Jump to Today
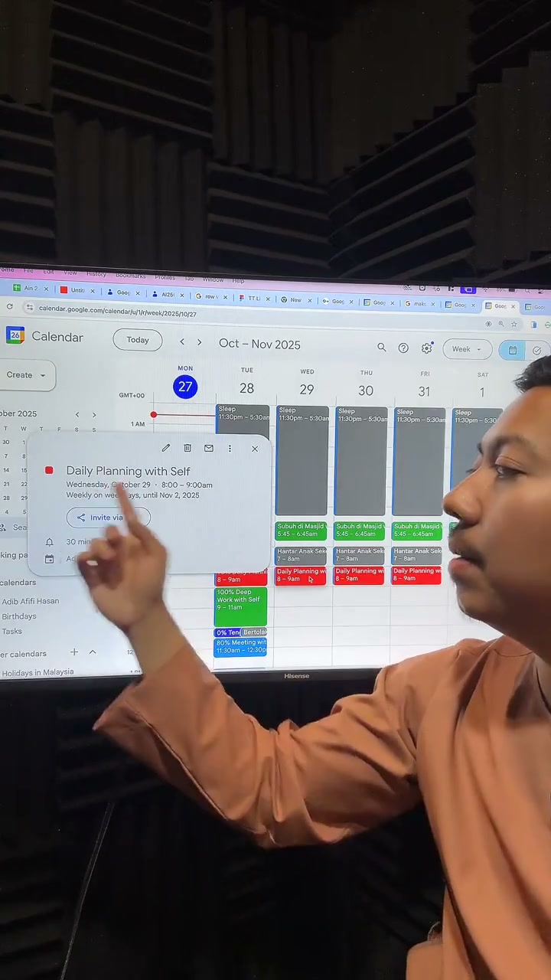The image size is (551, 980). pyautogui.click(x=138, y=340)
